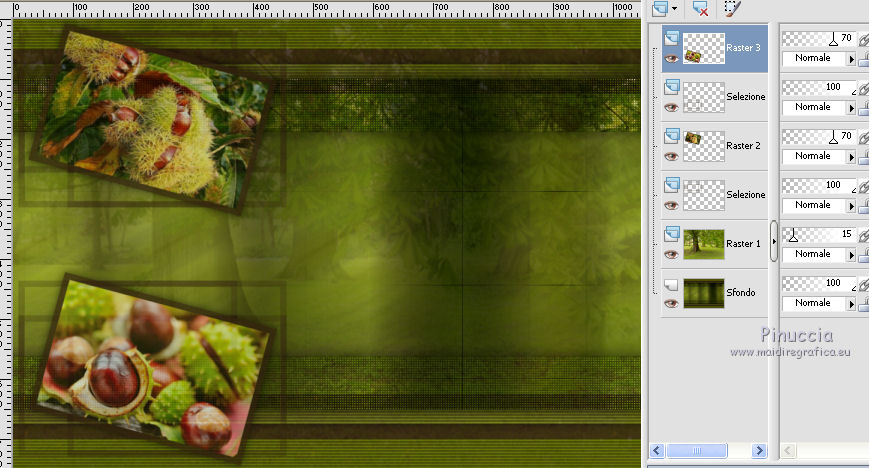Screen dimensions: 869x468
Task: Hide the Raster 3 layer
Action: point(671,58)
